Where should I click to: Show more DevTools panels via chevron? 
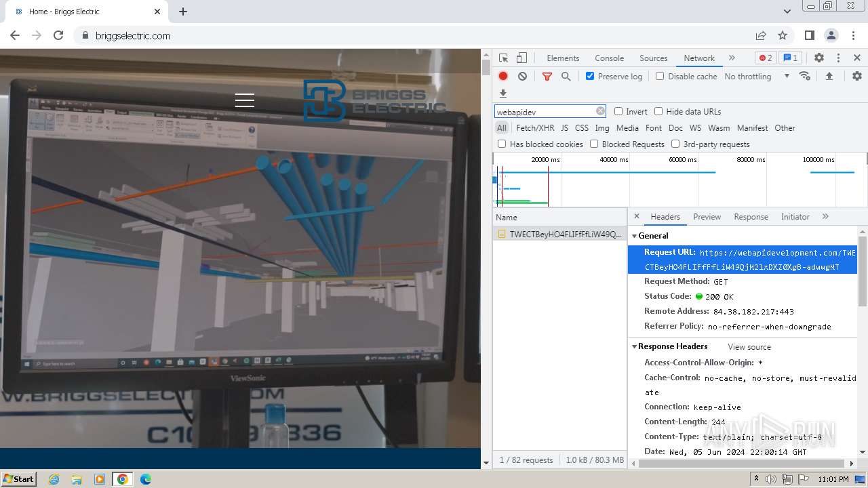732,58
